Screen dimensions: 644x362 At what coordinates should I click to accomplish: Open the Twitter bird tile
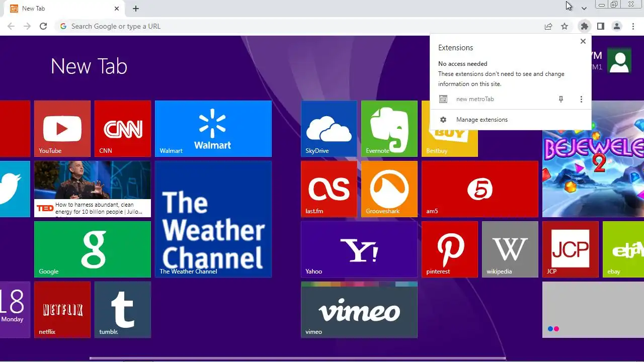tap(15, 189)
